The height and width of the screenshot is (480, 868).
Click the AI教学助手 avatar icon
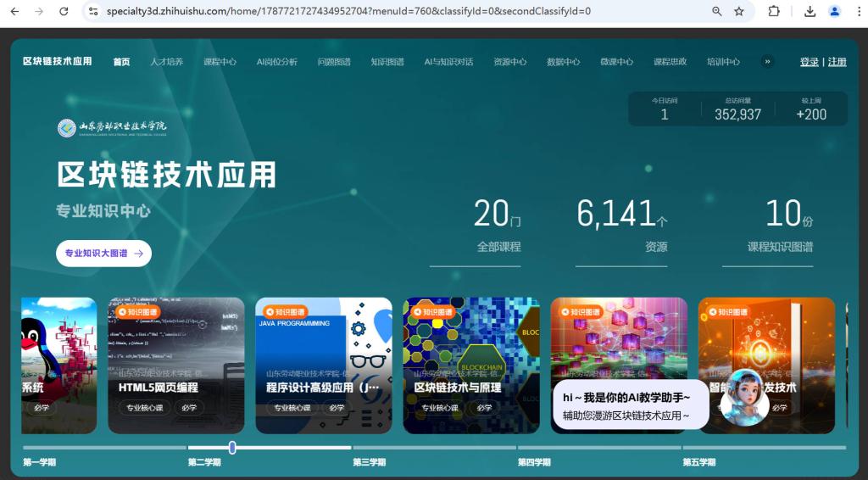(x=745, y=397)
